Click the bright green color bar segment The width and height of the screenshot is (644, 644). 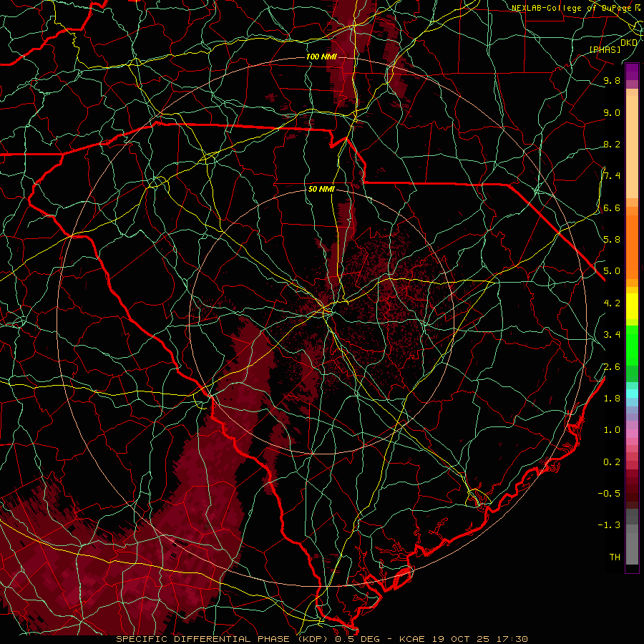coord(632,345)
